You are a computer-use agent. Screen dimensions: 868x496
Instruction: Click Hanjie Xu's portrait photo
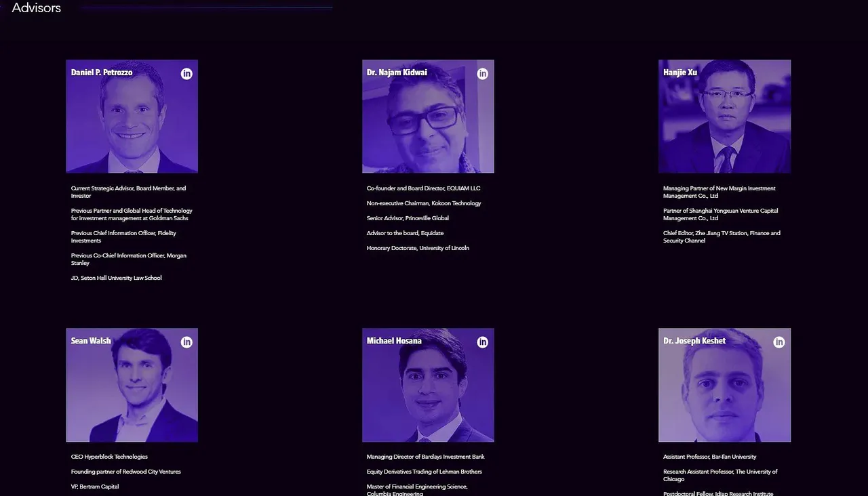pyautogui.click(x=724, y=117)
